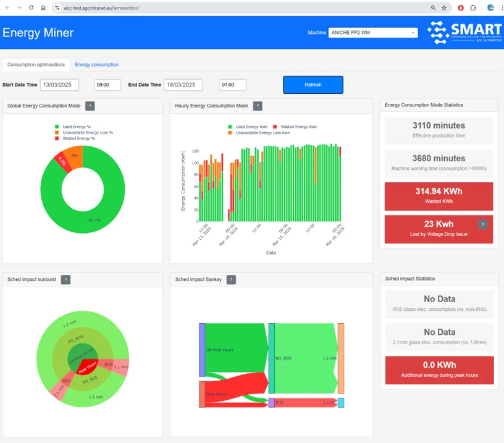Click the Off-Peak Hours Sankey flow
504x443 pixels.
click(235, 349)
